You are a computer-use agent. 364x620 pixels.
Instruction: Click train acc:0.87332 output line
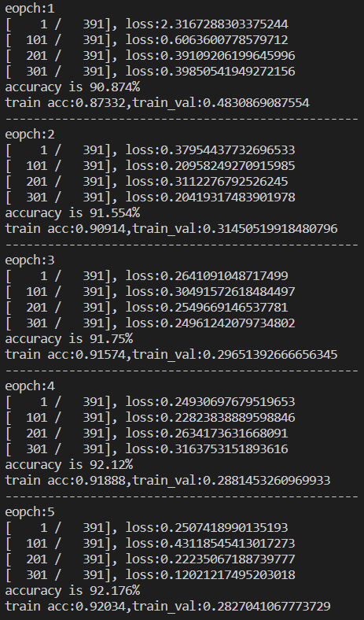pyautogui.click(x=157, y=103)
